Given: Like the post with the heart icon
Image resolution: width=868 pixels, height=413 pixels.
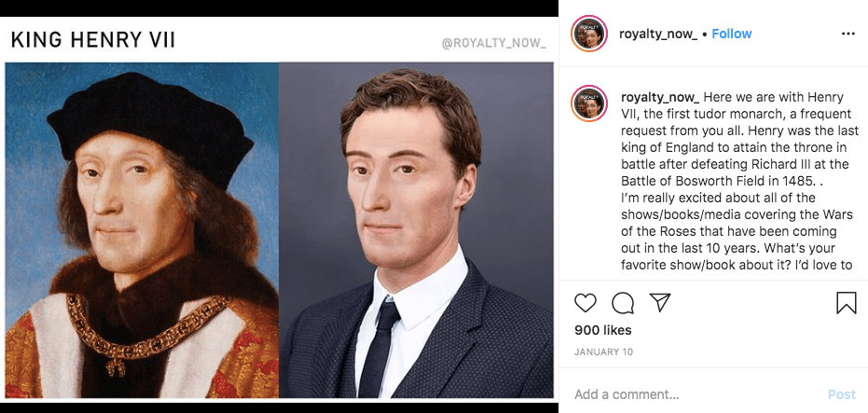Looking at the screenshot, I should click(586, 303).
